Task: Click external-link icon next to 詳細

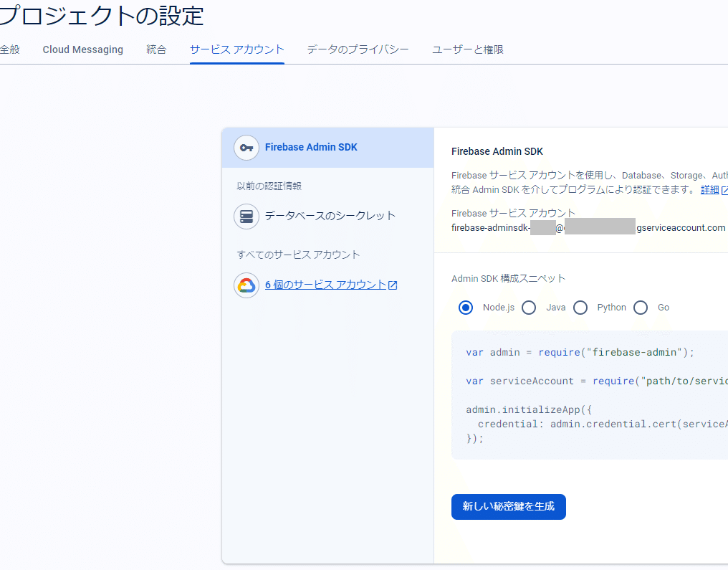Action: pyautogui.click(x=725, y=189)
